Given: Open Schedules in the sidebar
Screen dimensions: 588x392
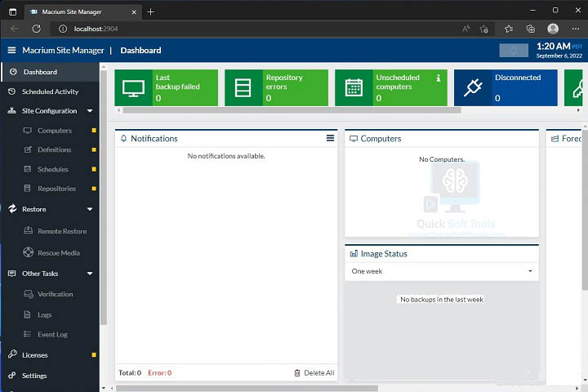Looking at the screenshot, I should point(53,169).
